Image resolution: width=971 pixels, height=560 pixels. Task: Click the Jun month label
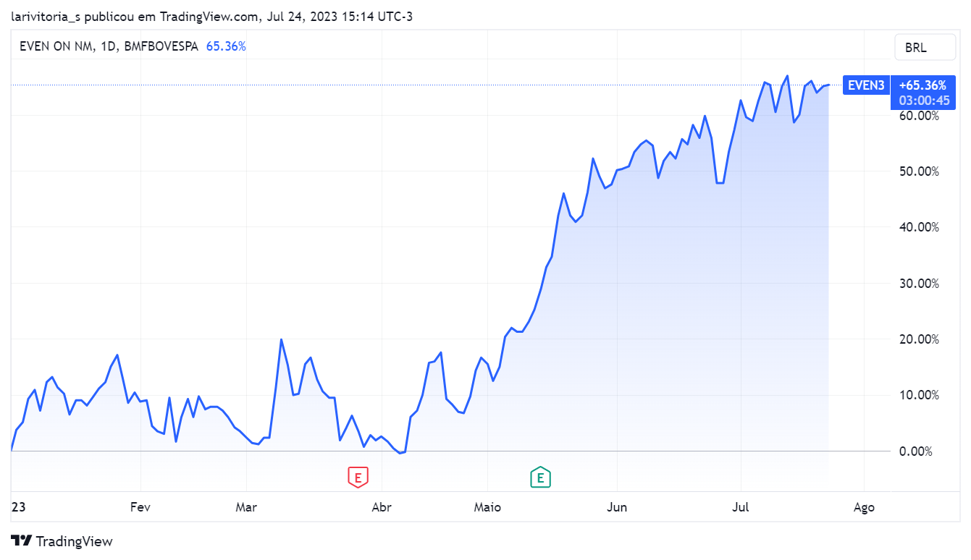click(x=617, y=507)
